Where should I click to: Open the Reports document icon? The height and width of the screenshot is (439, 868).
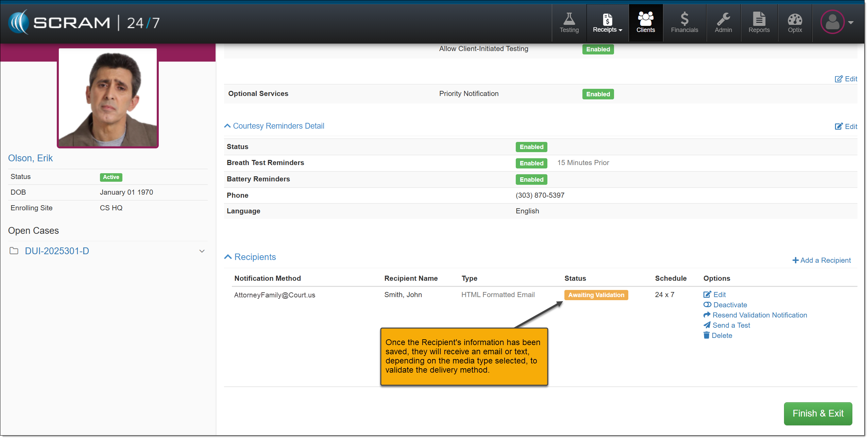click(x=759, y=19)
